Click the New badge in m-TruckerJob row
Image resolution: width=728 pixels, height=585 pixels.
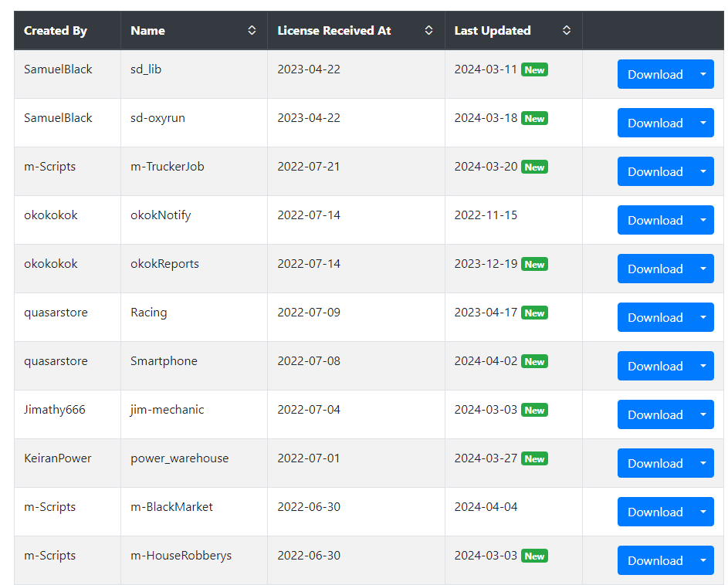[534, 167]
